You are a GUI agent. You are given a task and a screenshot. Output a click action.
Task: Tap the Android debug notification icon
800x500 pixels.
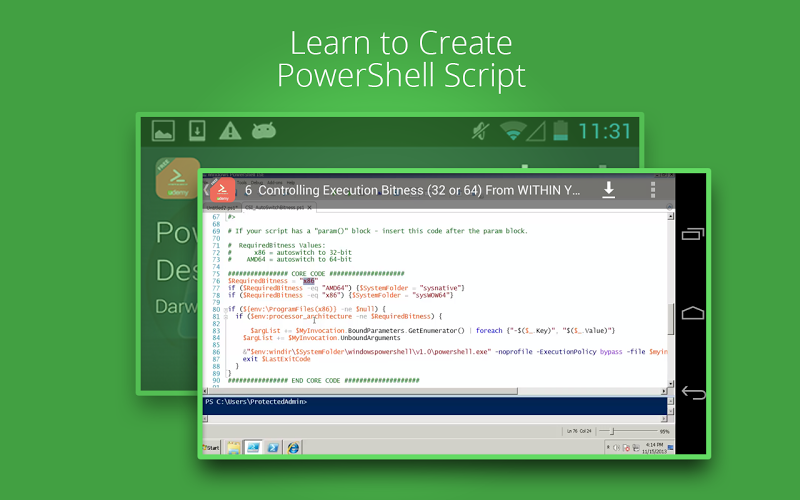(x=264, y=131)
